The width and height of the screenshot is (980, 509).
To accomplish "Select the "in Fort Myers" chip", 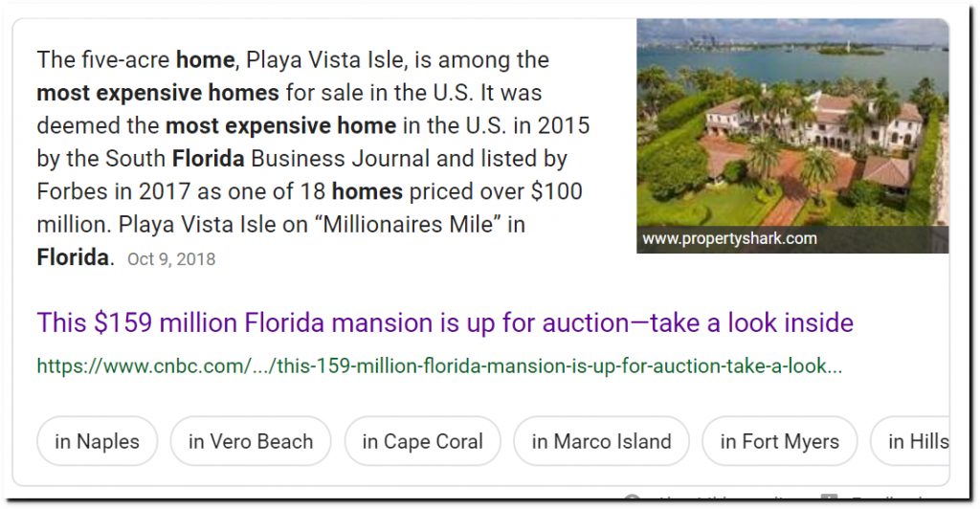I will [x=779, y=441].
